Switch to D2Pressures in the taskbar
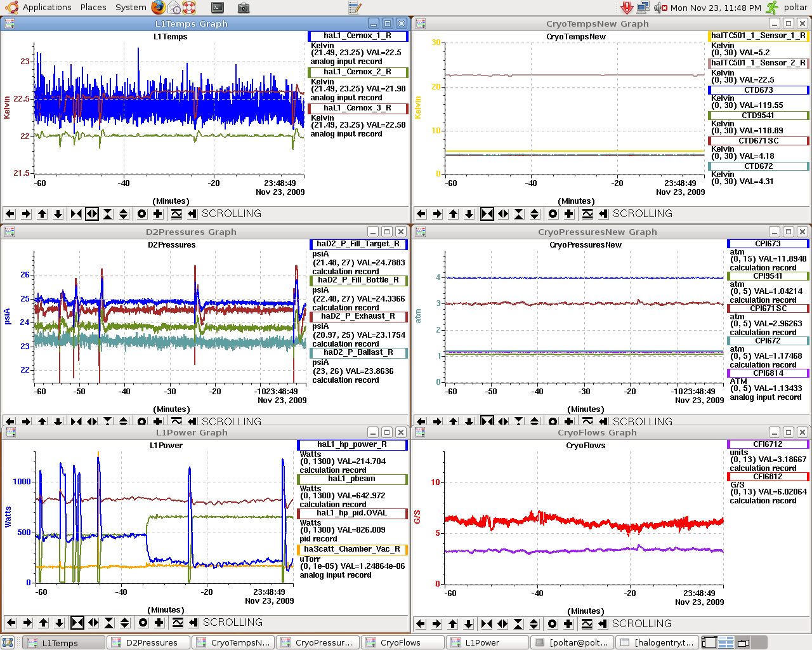The height and width of the screenshot is (650, 812). point(148,642)
